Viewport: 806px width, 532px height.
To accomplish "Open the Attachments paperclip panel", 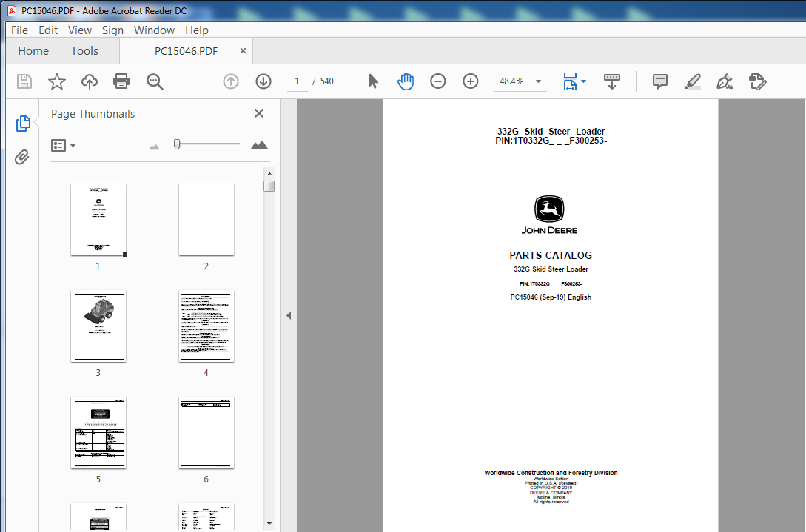I will pos(22,157).
